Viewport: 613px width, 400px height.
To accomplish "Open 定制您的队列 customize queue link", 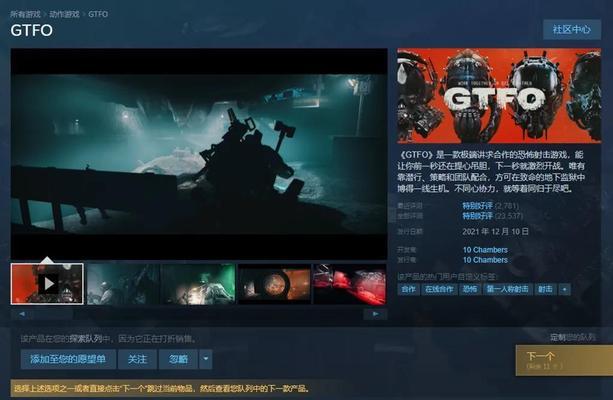I will (x=573, y=337).
